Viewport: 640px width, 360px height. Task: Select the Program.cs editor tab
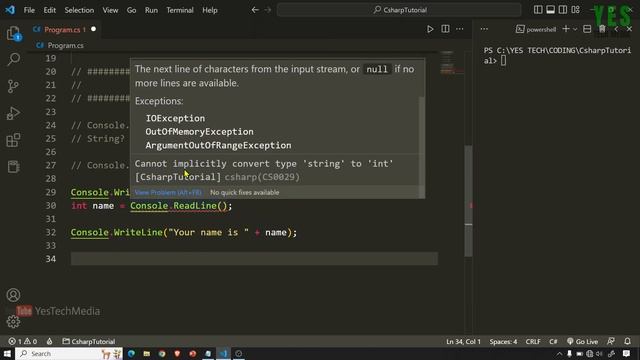tap(64, 29)
